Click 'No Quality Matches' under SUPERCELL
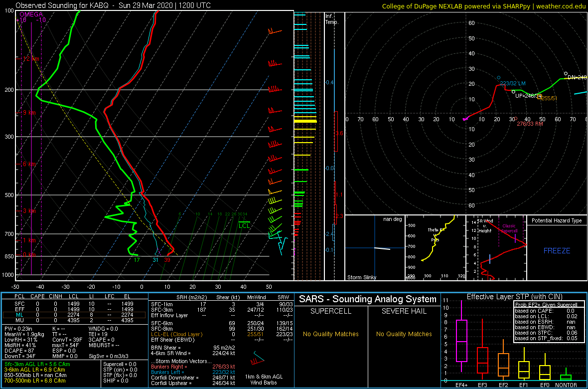The image size is (588, 389). [331, 334]
